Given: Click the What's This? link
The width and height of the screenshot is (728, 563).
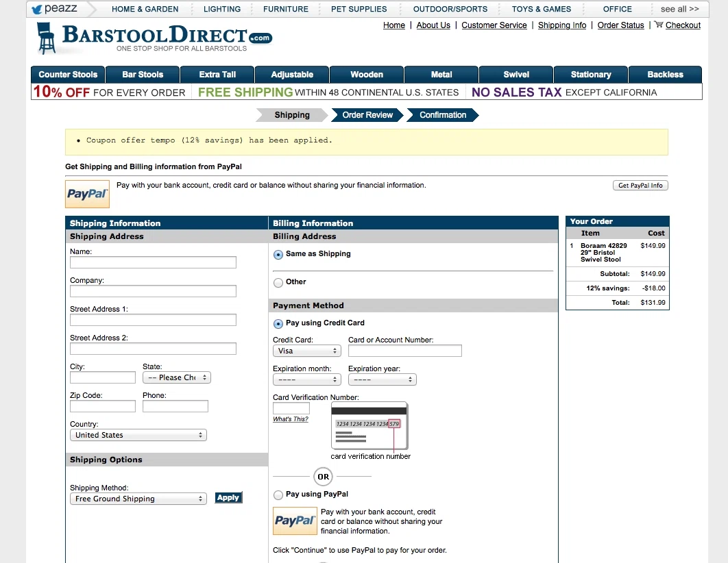Looking at the screenshot, I should (x=291, y=418).
